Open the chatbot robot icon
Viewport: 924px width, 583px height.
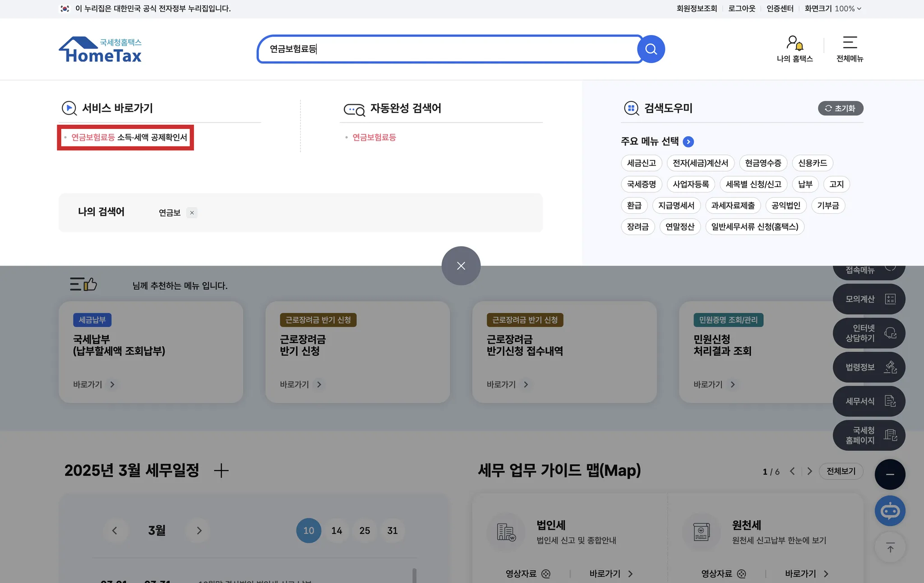890,510
